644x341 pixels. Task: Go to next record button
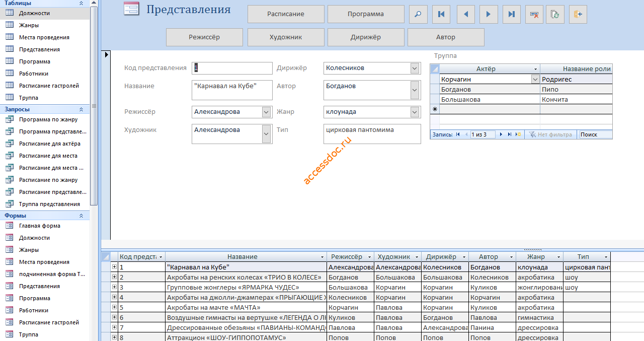pyautogui.click(x=489, y=14)
